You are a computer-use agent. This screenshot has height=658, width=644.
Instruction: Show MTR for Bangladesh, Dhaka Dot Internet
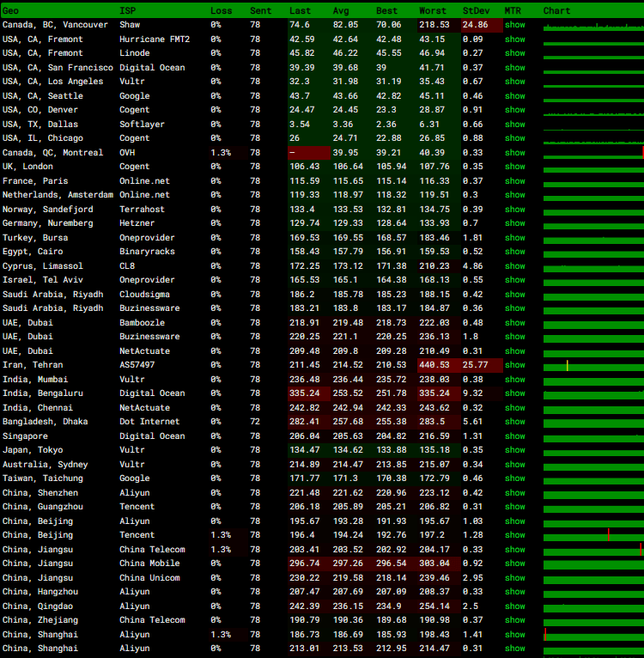pos(515,421)
